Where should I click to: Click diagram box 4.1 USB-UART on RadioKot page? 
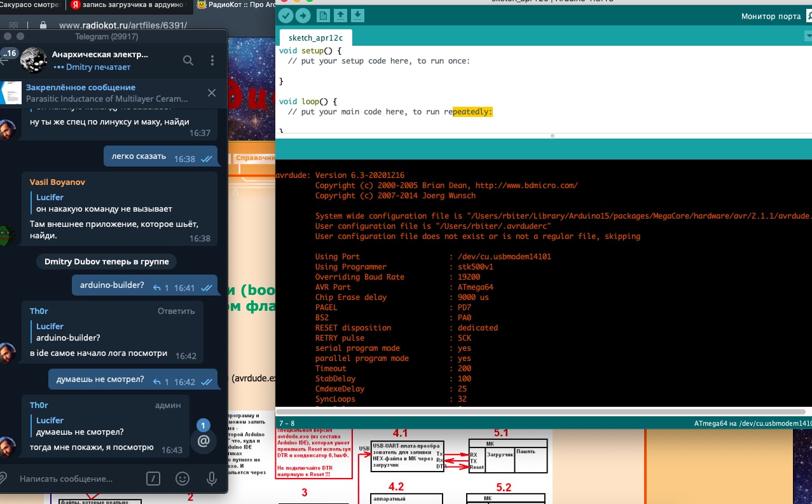(x=408, y=456)
